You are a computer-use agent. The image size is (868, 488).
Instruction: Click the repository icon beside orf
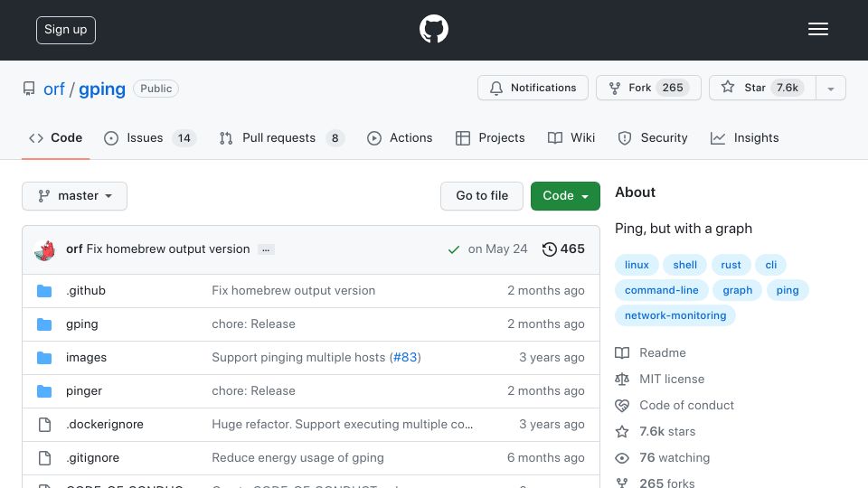[29, 89]
